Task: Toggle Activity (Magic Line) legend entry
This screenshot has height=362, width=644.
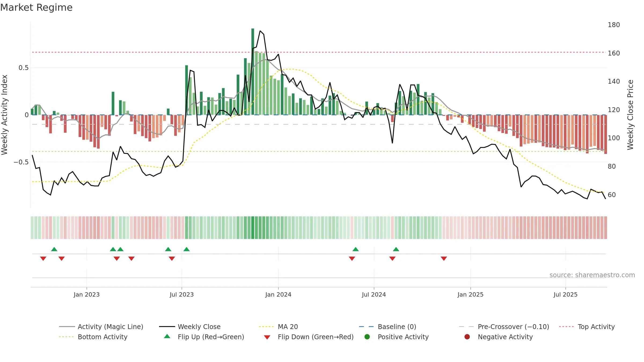Action: click(x=101, y=327)
